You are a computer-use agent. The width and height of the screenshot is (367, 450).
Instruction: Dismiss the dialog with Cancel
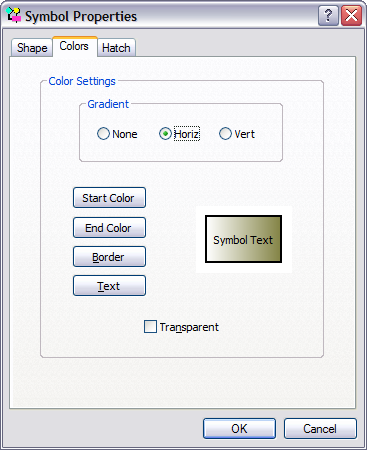point(320,429)
